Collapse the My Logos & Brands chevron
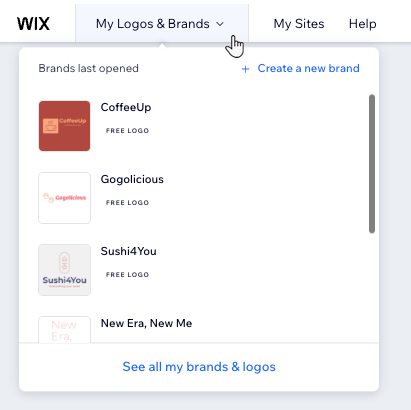The height and width of the screenshot is (410, 411). pos(220,24)
